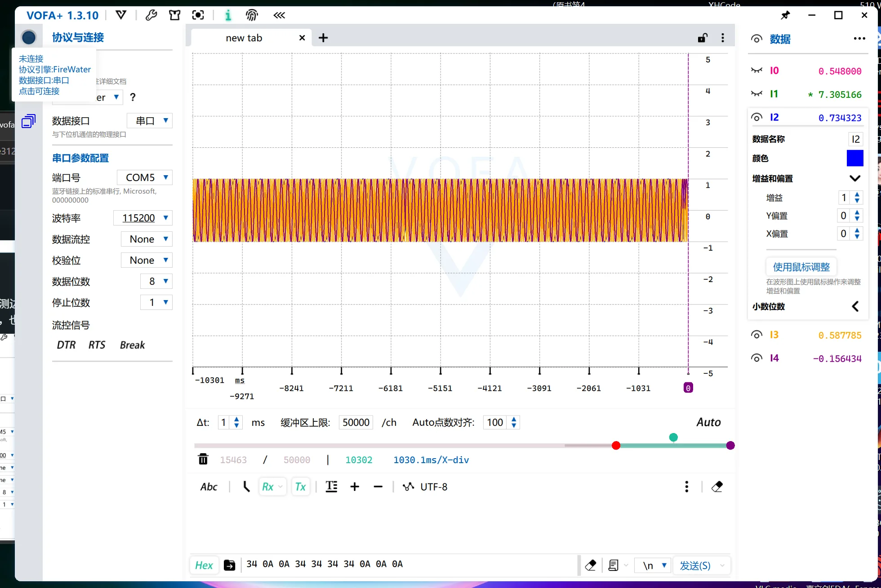The image size is (881, 588).
Task: Click the multi-window copy icon in sidebar
Action: click(x=29, y=121)
